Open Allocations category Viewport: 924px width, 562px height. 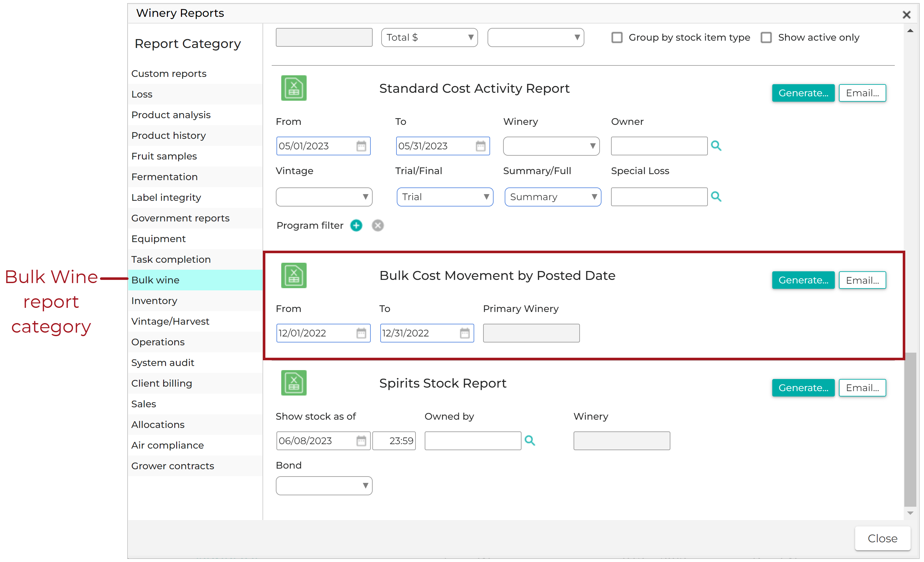(195, 424)
